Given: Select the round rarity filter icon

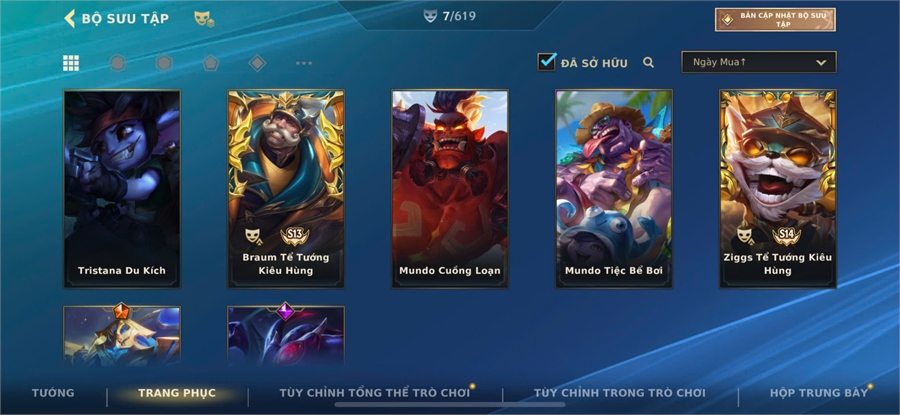Looking at the screenshot, I should coord(118,63).
